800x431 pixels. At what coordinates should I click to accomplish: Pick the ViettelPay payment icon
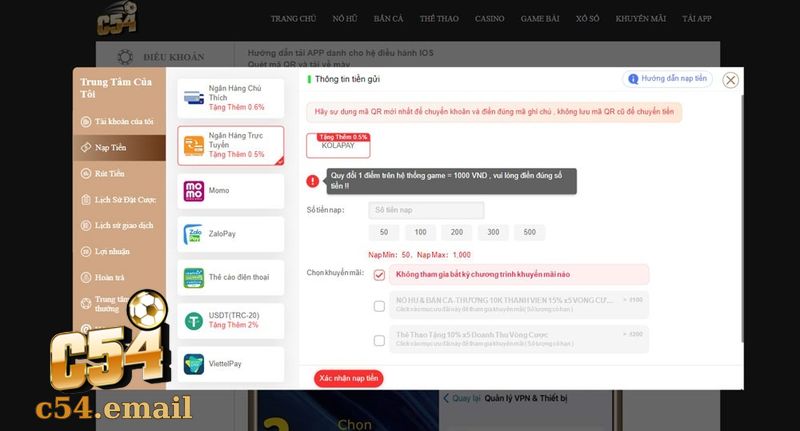pyautogui.click(x=194, y=365)
